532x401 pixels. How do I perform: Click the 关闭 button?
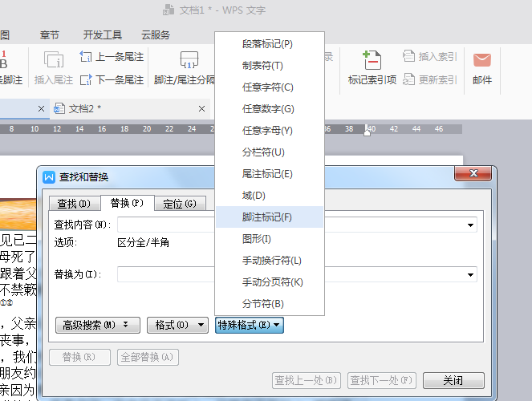coord(453,381)
